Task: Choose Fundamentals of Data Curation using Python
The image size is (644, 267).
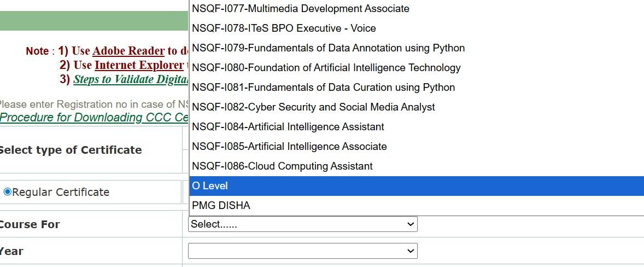Action: [323, 88]
